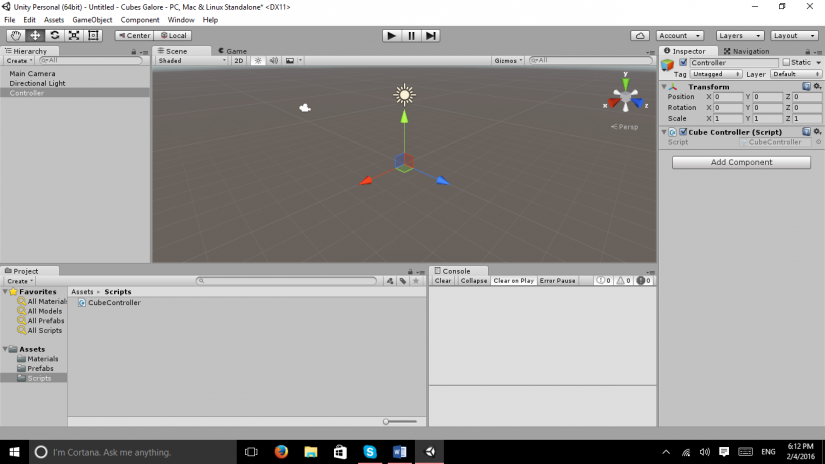
Task: Toggle the 2D scene view mode
Action: pyautogui.click(x=239, y=60)
